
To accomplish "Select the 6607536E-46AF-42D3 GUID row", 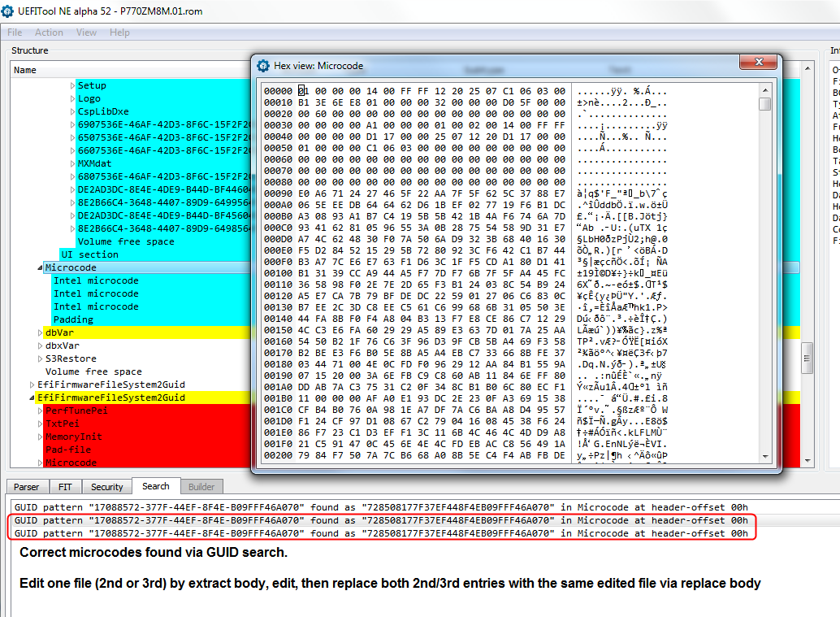I will 163,150.
